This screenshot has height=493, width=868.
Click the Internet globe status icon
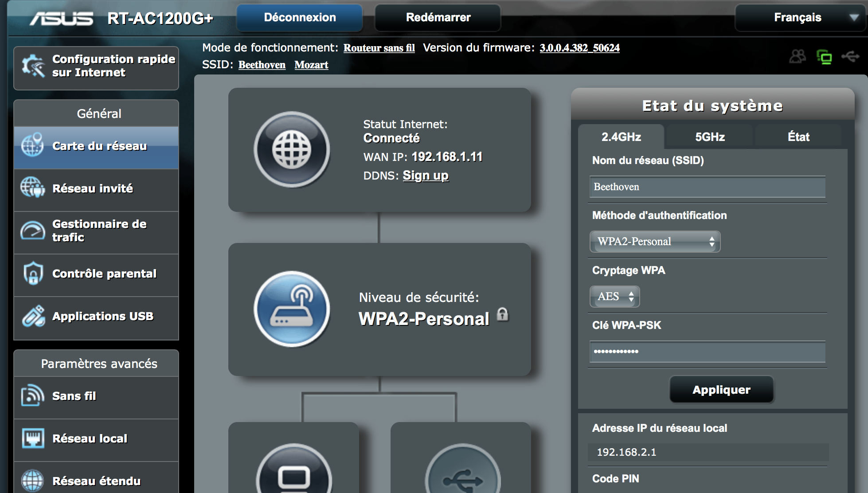292,149
